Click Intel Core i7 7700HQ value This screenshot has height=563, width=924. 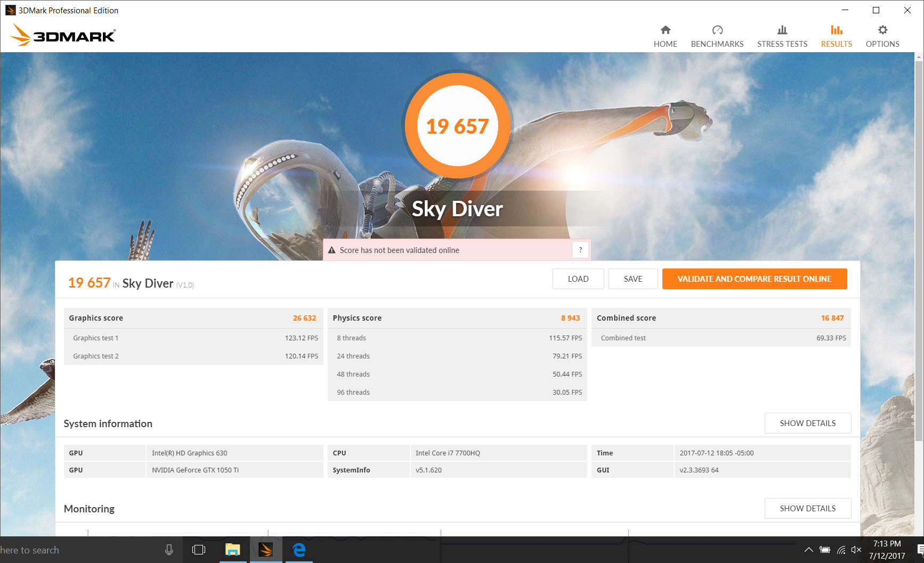point(448,453)
